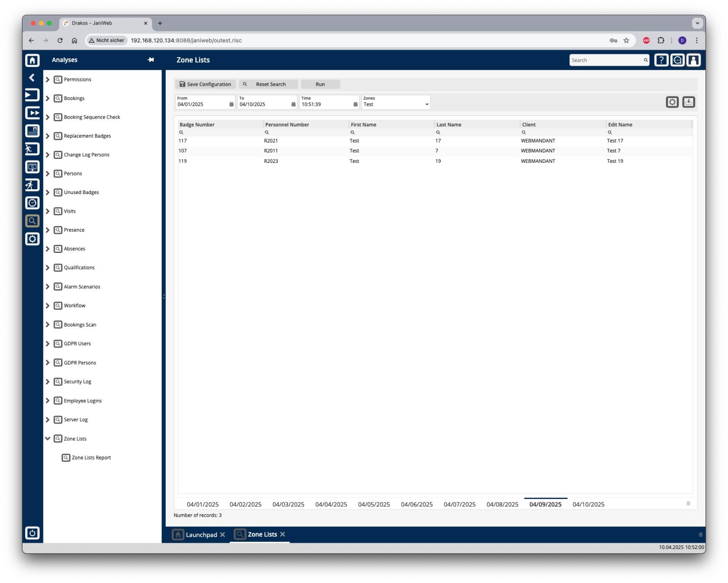Expand the Bookings tree node
This screenshot has height=583, width=728.
coord(48,98)
